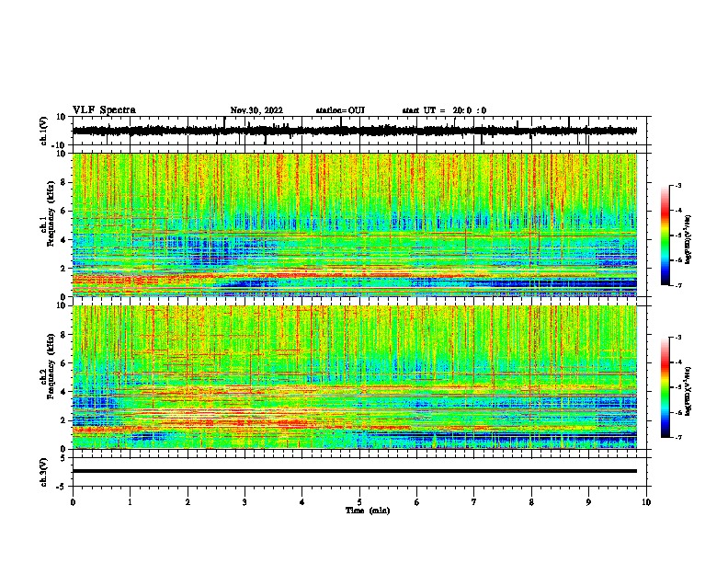Click the 'VLF Spectra' title text
728x563 pixels.
pos(104,110)
